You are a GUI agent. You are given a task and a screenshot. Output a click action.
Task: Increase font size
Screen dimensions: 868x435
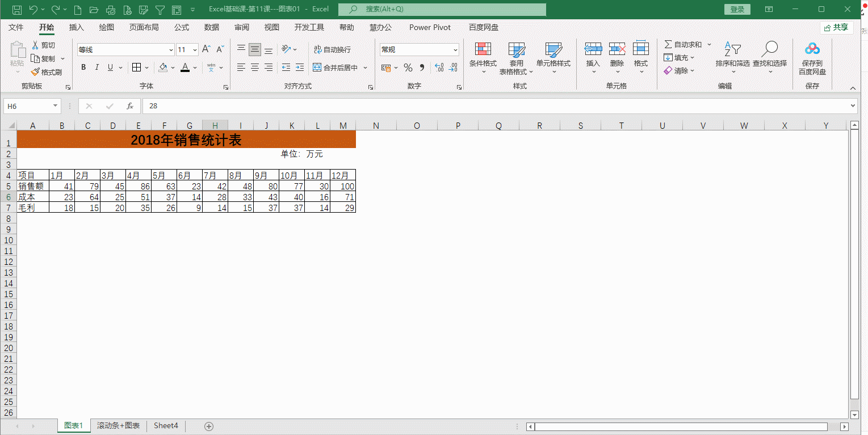(206, 50)
